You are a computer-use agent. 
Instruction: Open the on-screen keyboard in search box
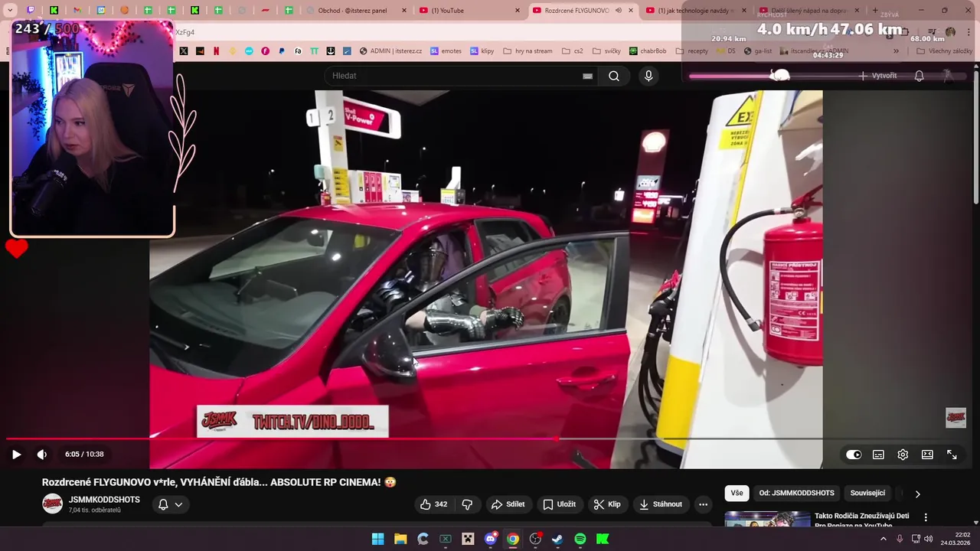pyautogui.click(x=587, y=76)
